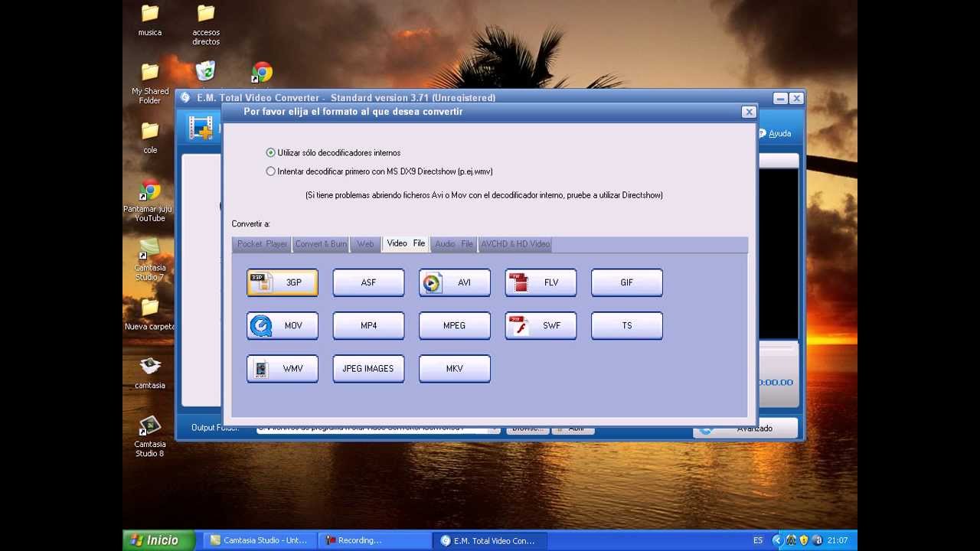This screenshot has height=551, width=980.
Task: Switch to the Recording... taskbar item
Action: coord(374,540)
